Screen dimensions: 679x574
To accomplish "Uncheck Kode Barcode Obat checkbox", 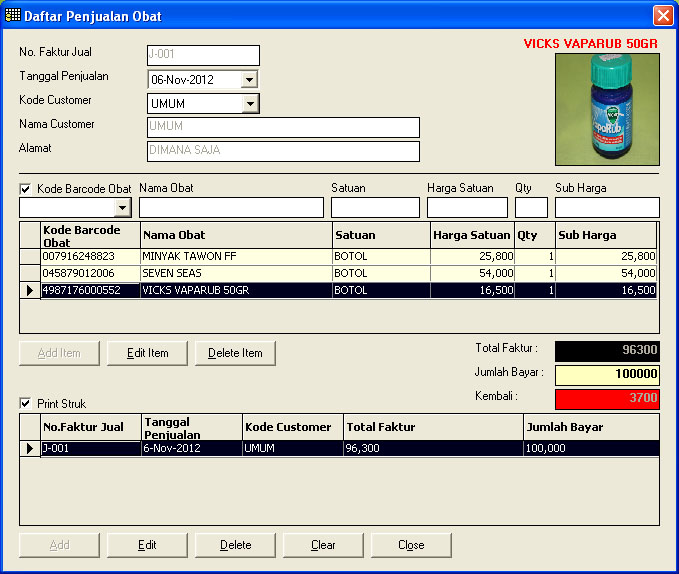I will pos(25,189).
